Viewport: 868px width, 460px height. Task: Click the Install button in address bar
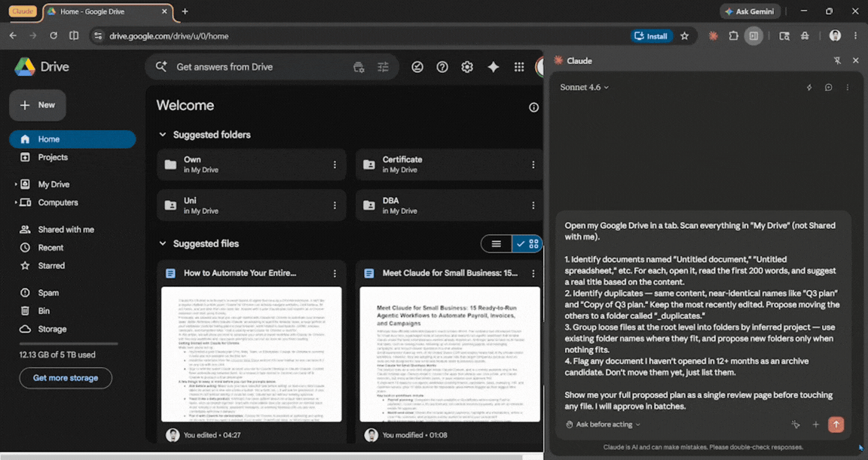pos(652,36)
